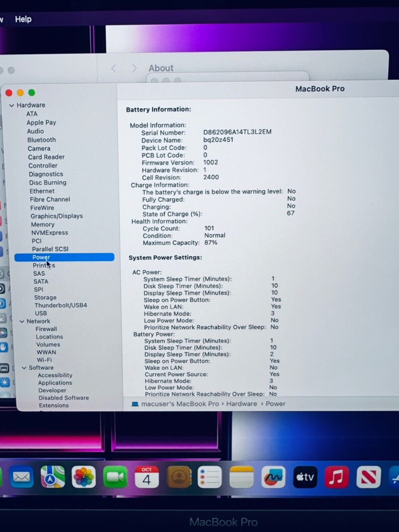Open the Freeform app icon
This screenshot has width=399, height=532.
[x=273, y=477]
